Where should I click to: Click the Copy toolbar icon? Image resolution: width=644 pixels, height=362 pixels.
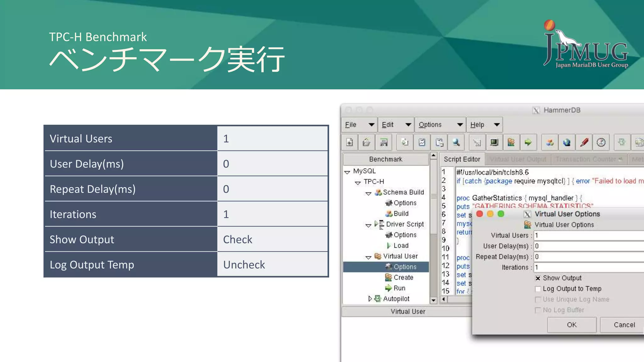click(405, 142)
